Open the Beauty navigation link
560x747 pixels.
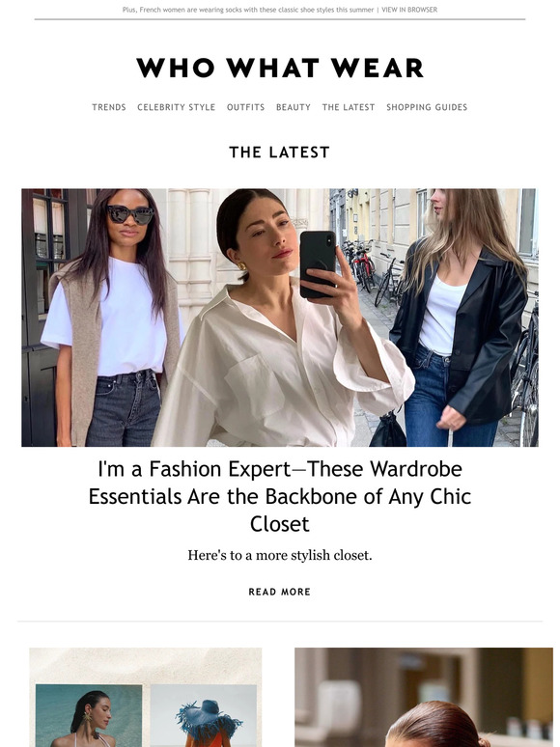coord(294,107)
